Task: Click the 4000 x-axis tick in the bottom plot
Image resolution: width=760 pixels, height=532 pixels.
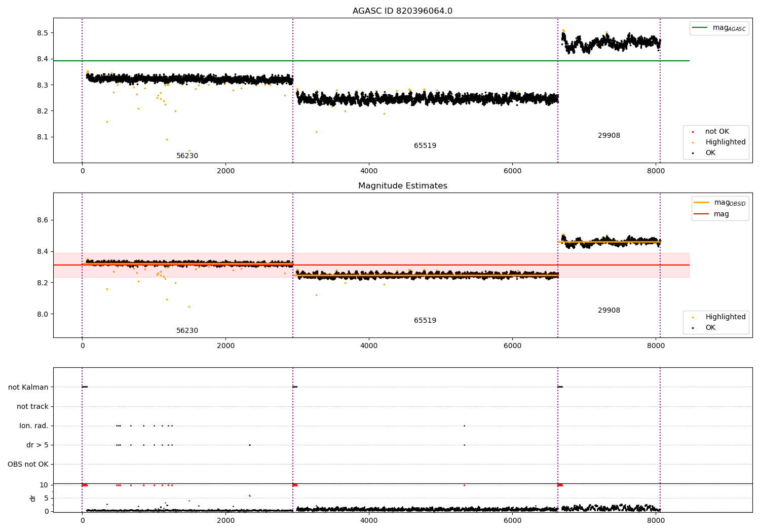Action: (x=369, y=520)
